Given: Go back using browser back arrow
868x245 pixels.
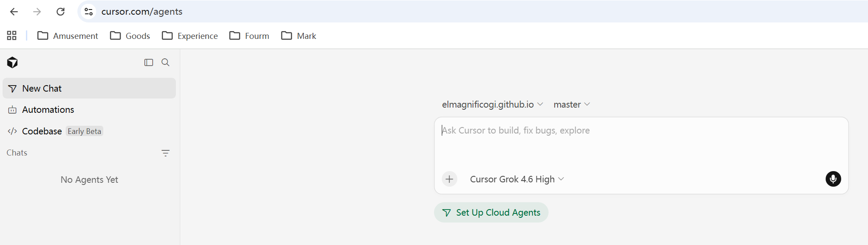Looking at the screenshot, I should click(14, 12).
